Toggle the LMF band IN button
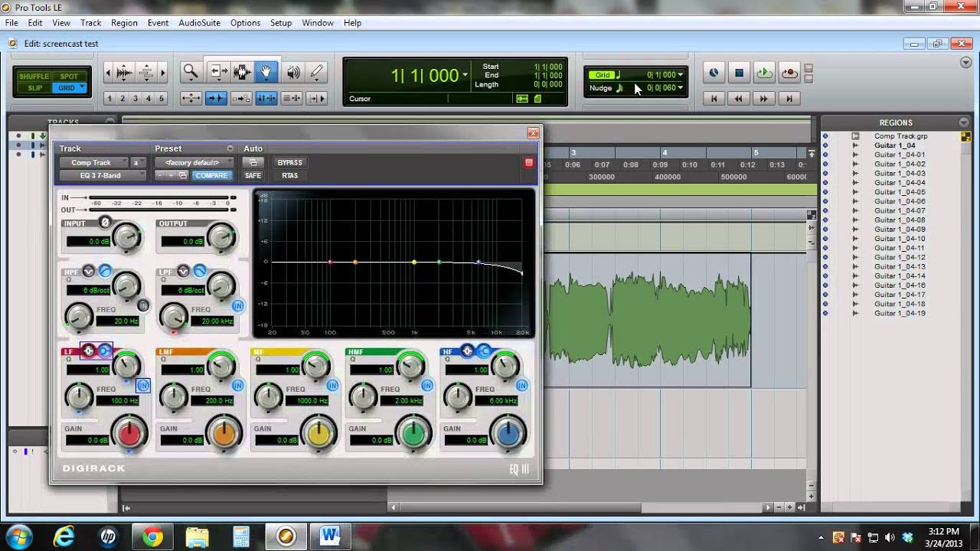Screen dimensions: 980x551 237,385
